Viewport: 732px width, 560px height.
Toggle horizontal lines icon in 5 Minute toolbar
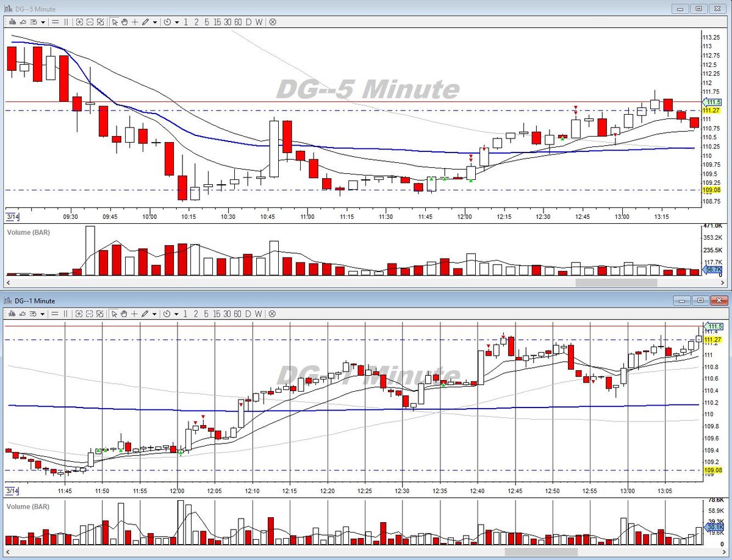[x=55, y=22]
